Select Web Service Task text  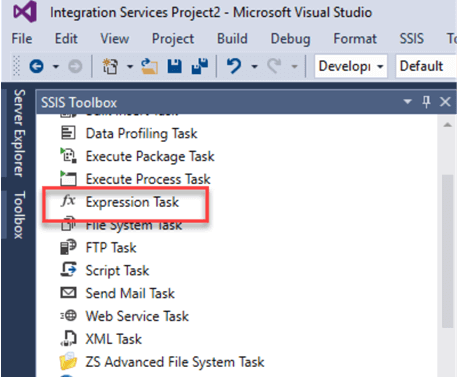tap(137, 316)
